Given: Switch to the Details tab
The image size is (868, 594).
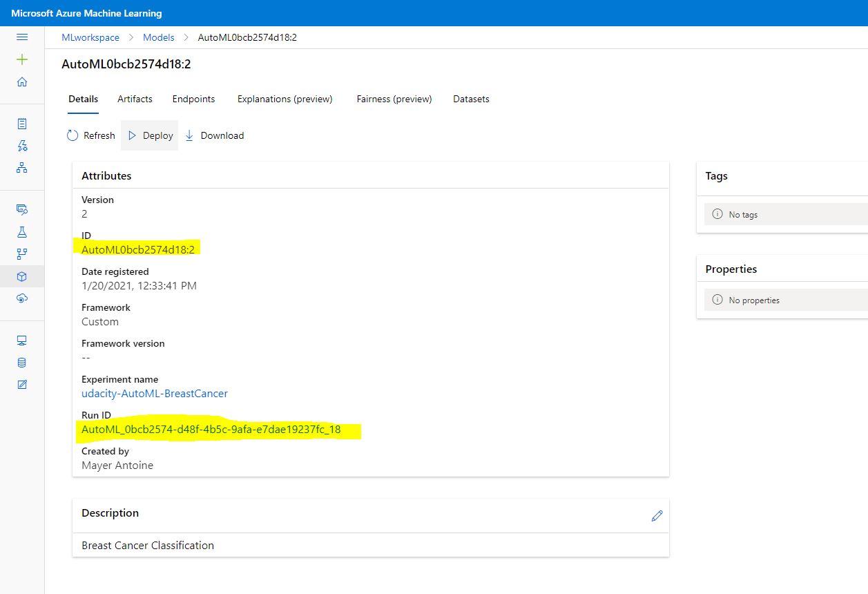Looking at the screenshot, I should click(x=83, y=99).
